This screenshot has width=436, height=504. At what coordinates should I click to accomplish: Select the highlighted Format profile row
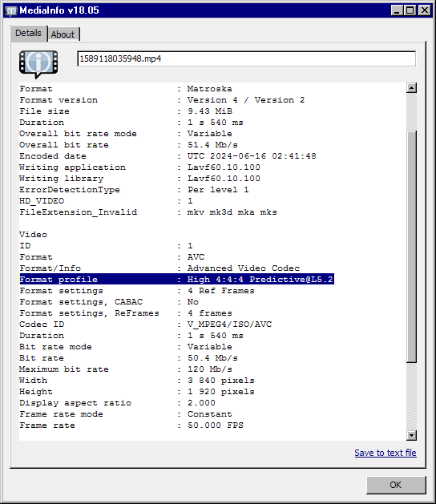tap(176, 279)
